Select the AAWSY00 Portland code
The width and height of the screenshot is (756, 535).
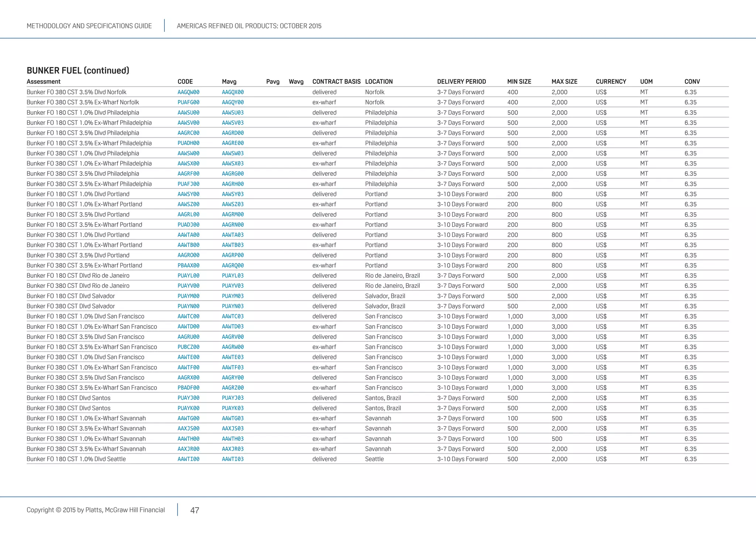(188, 194)
